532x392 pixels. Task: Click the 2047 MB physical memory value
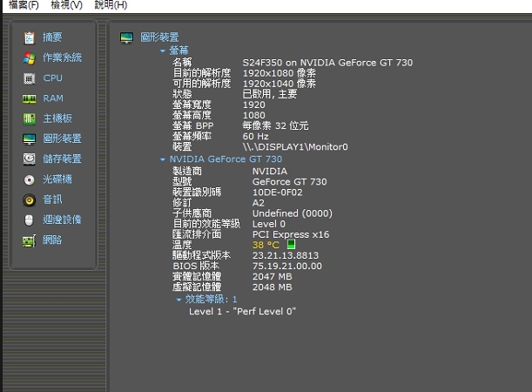click(x=273, y=277)
